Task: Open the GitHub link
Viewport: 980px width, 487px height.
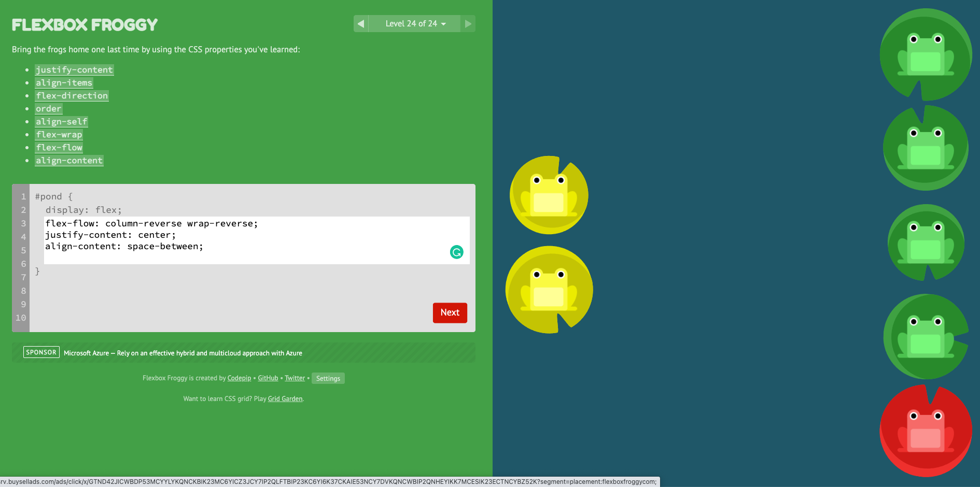Action: pyautogui.click(x=268, y=378)
